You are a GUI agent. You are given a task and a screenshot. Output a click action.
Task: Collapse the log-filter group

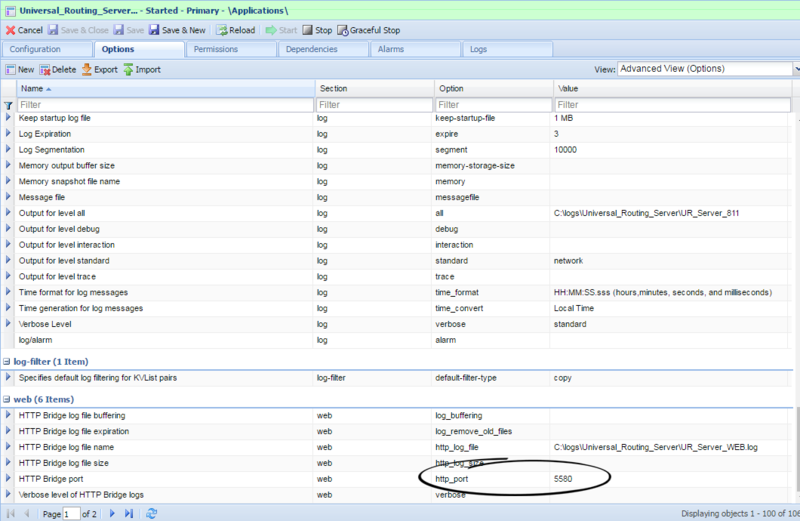coord(7,361)
